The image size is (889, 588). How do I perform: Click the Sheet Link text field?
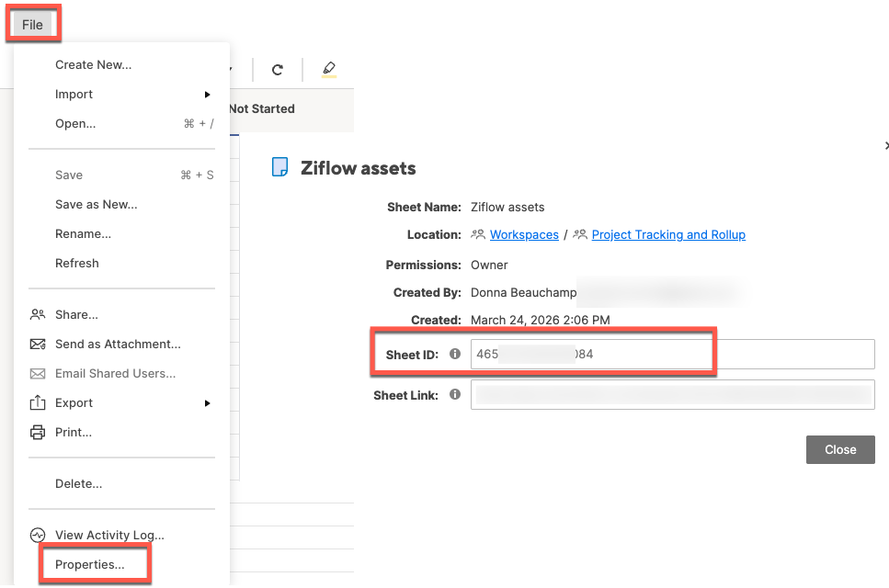click(673, 394)
